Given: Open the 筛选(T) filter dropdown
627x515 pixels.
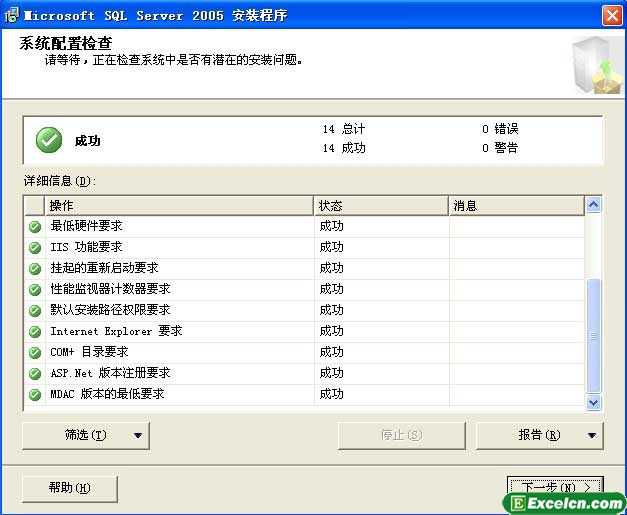Looking at the screenshot, I should (x=86, y=435).
